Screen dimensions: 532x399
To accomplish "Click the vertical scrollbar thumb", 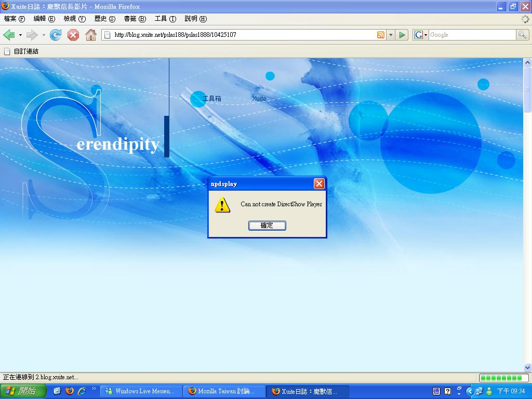I will click(527, 89).
